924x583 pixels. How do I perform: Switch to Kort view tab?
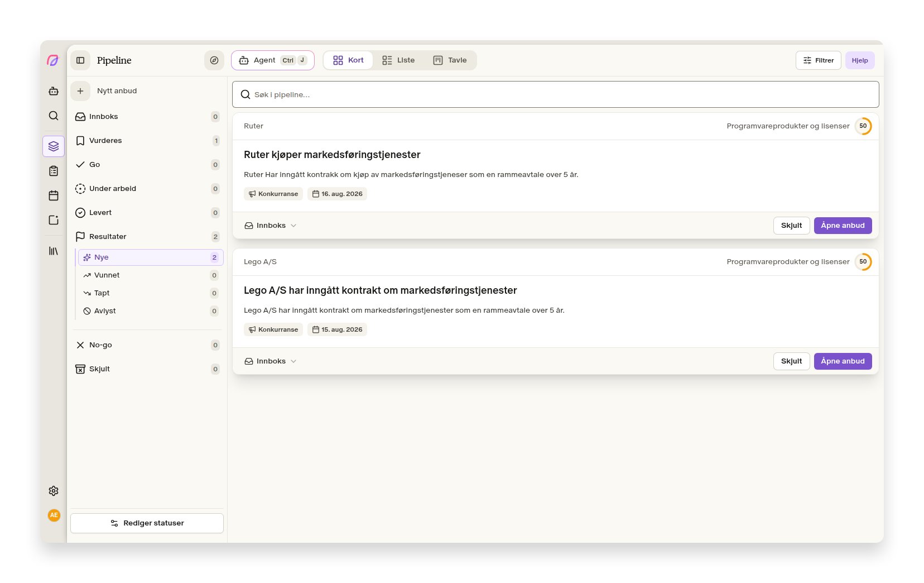[348, 60]
